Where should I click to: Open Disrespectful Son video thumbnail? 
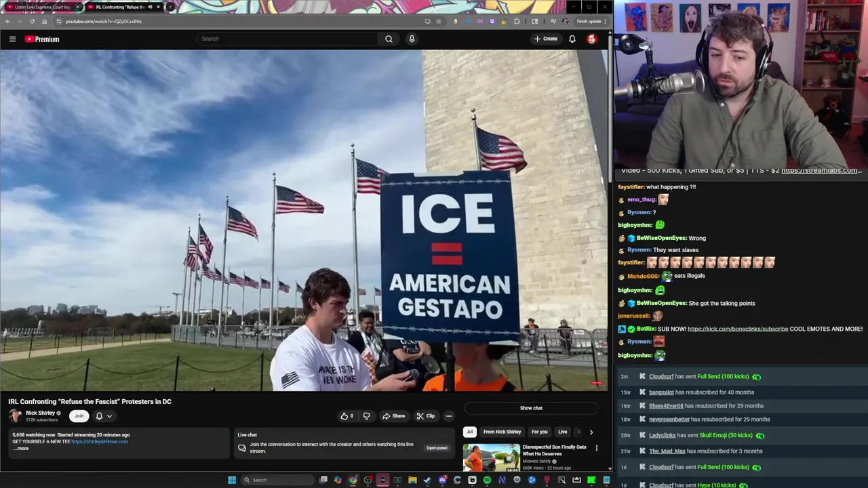(x=491, y=457)
